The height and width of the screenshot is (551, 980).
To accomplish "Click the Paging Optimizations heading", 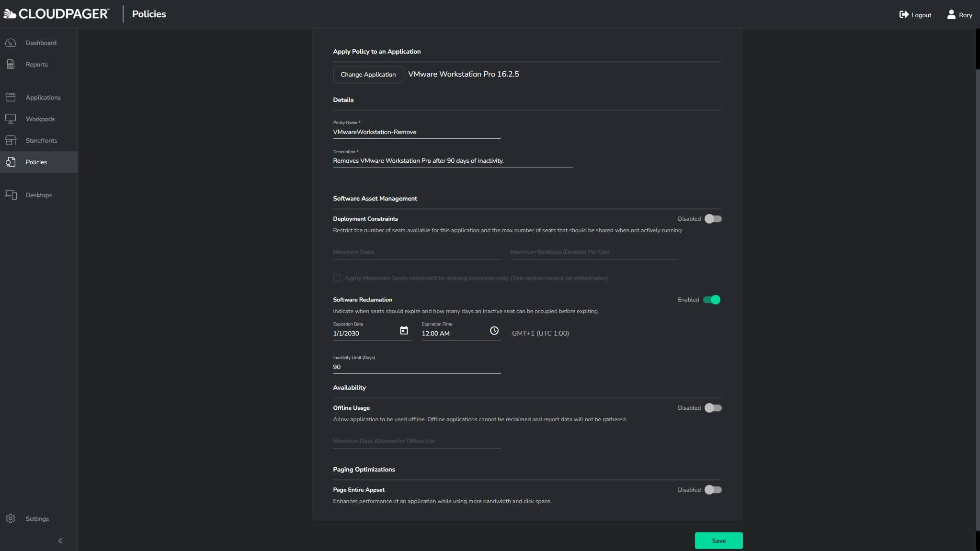I will click(364, 470).
